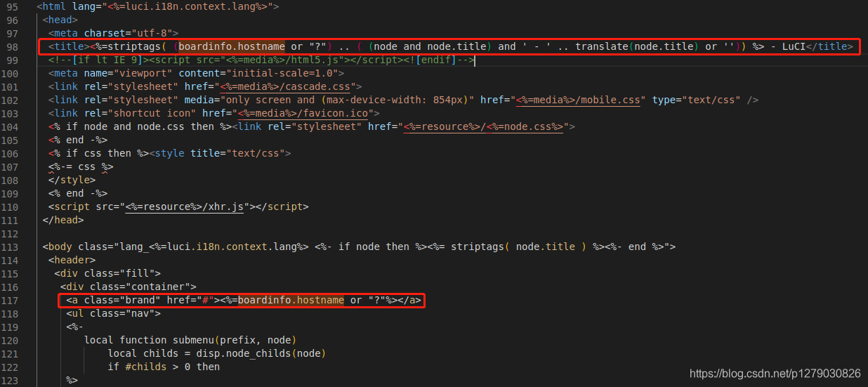Click the opening head tag

click(x=60, y=20)
